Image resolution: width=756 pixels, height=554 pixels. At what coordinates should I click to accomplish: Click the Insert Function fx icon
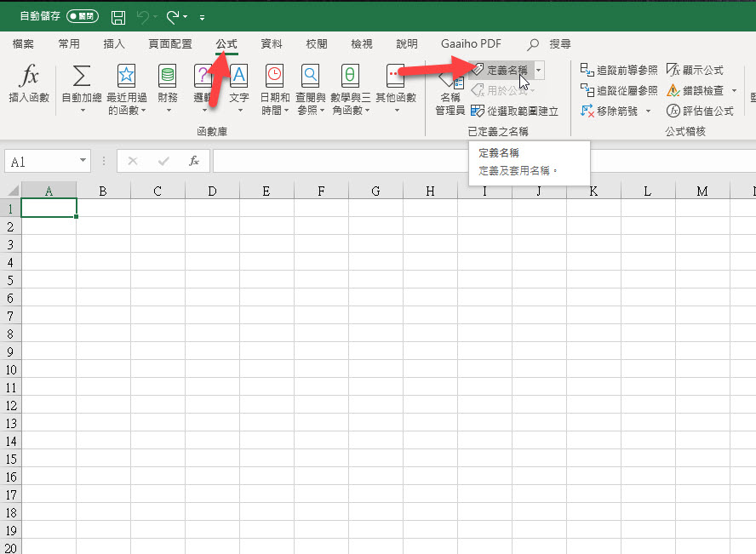pos(29,75)
